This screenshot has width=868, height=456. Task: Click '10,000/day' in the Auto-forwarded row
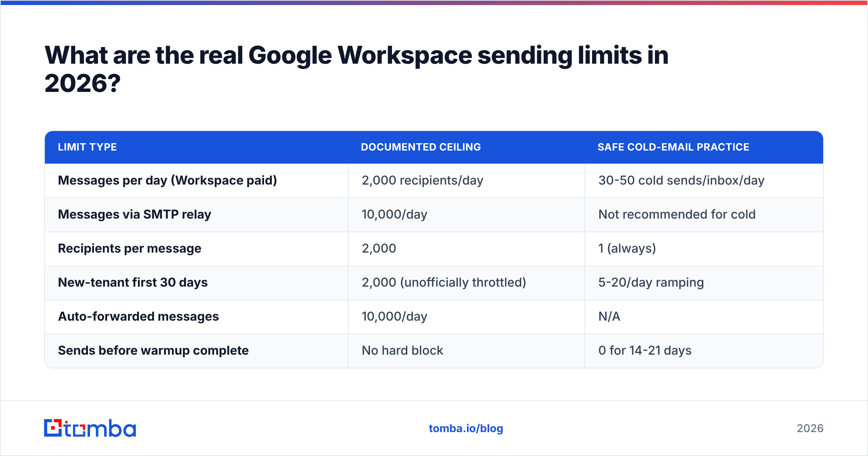(467, 317)
